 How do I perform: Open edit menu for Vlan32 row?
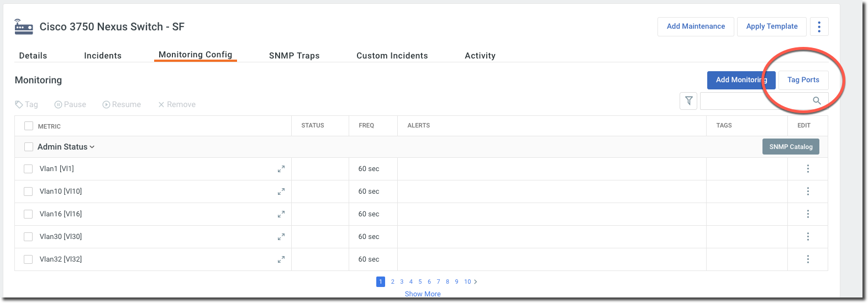pos(807,259)
